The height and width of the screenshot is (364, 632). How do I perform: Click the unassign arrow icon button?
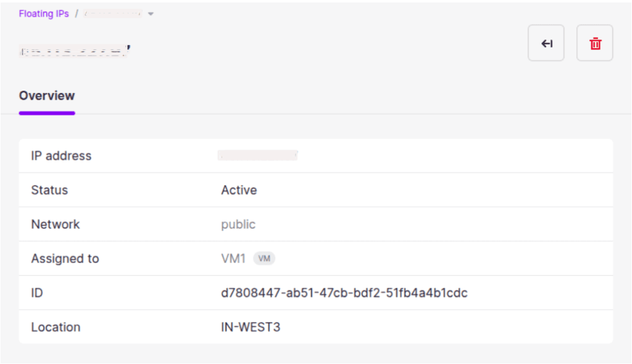pos(546,43)
